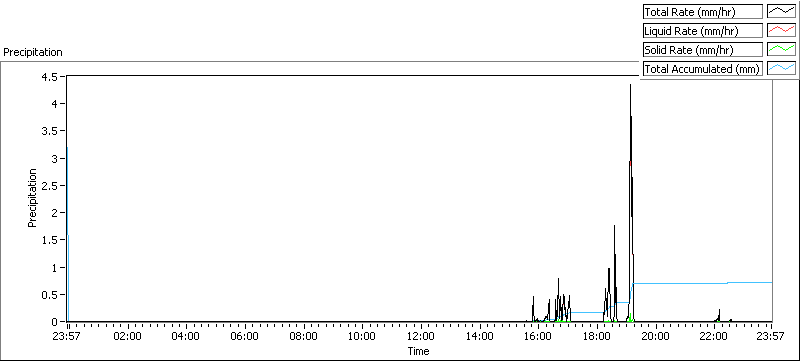Open the Total Accumulated blue line-style swatch
This screenshot has height=361, width=800.
pyautogui.click(x=781, y=68)
